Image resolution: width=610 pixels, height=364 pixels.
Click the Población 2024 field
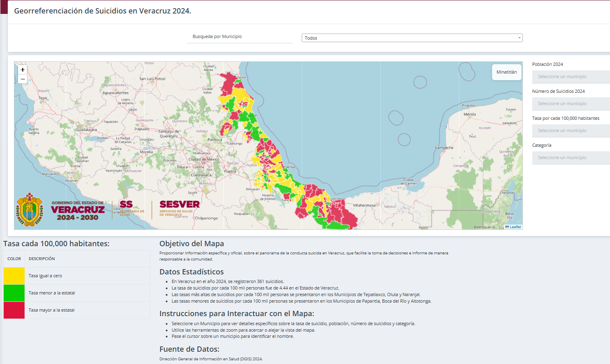pyautogui.click(x=571, y=76)
